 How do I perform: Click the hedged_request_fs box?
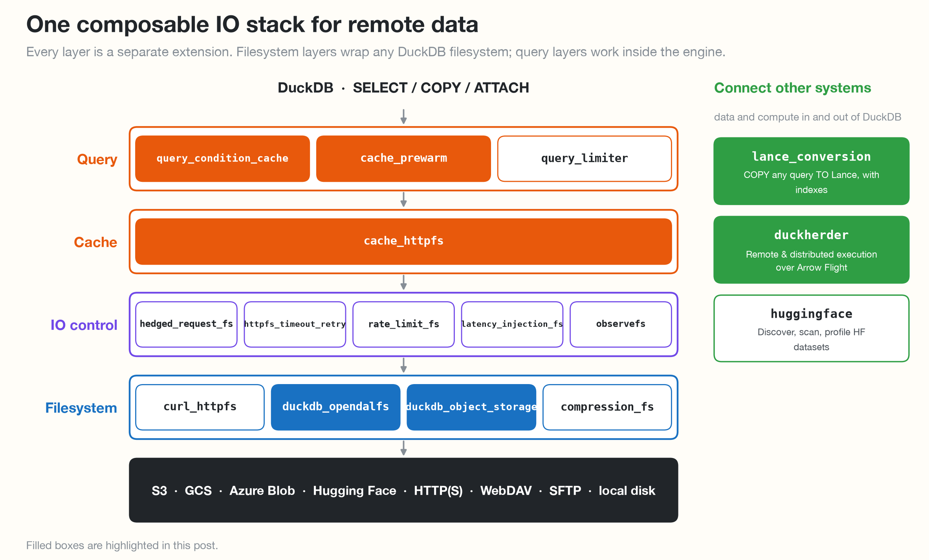click(x=186, y=324)
